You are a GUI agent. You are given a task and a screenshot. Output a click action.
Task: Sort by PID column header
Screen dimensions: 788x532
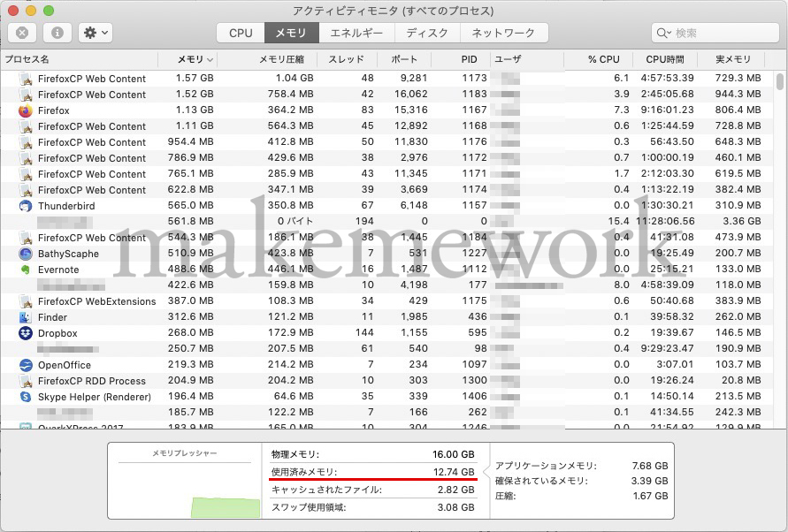(461, 59)
